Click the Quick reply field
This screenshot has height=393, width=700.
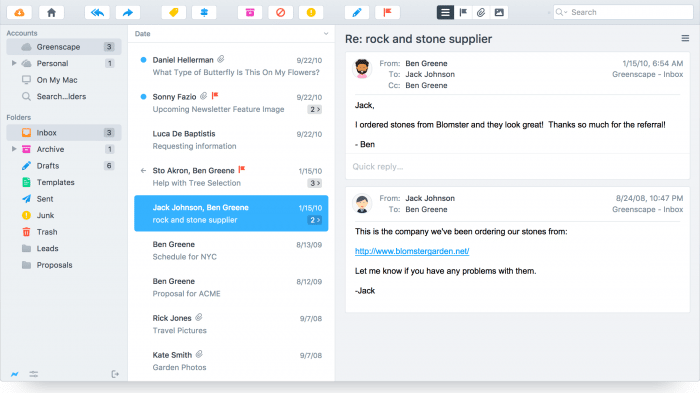pos(517,167)
